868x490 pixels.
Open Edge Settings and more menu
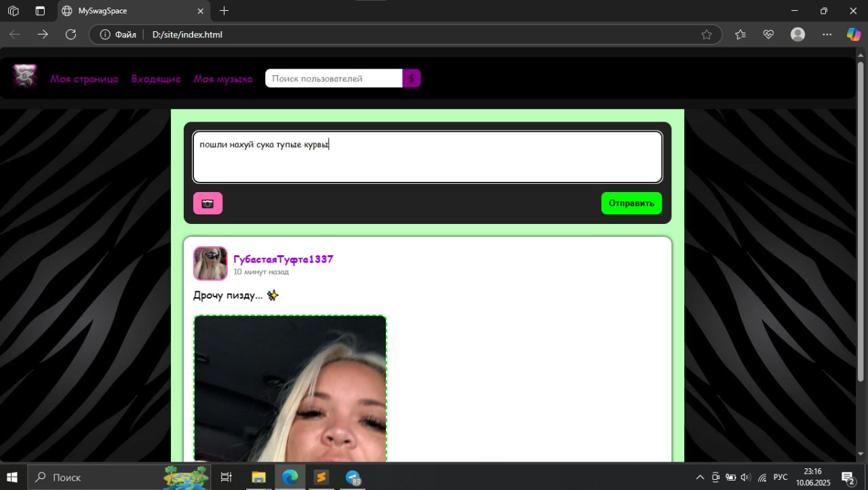[x=827, y=35]
